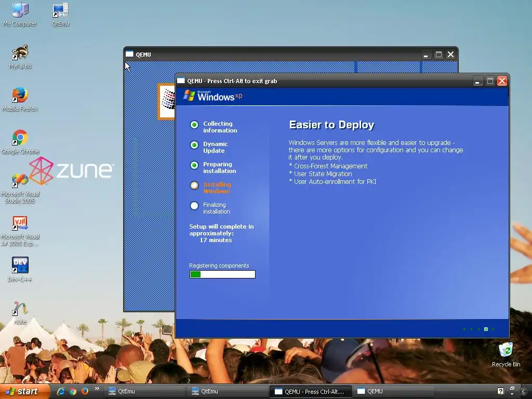Viewport: 532px width, 399px height.
Task: Select the Google Chrome desktop shortcut
Action: 20,142
